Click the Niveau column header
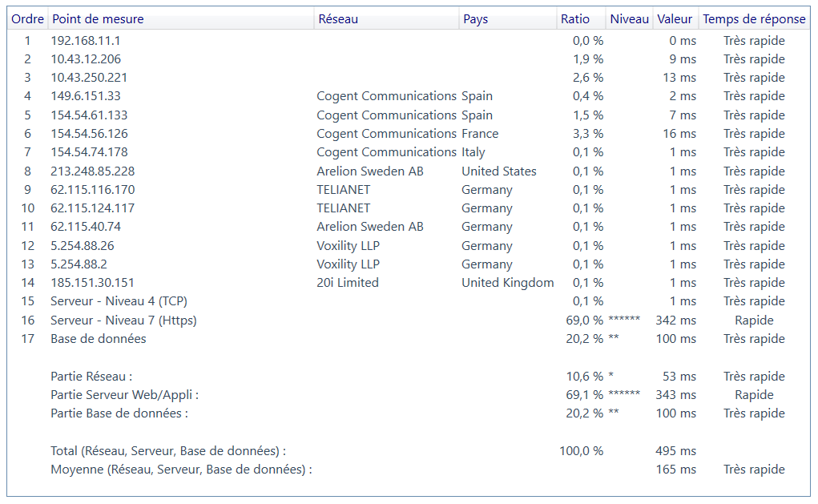 [629, 19]
